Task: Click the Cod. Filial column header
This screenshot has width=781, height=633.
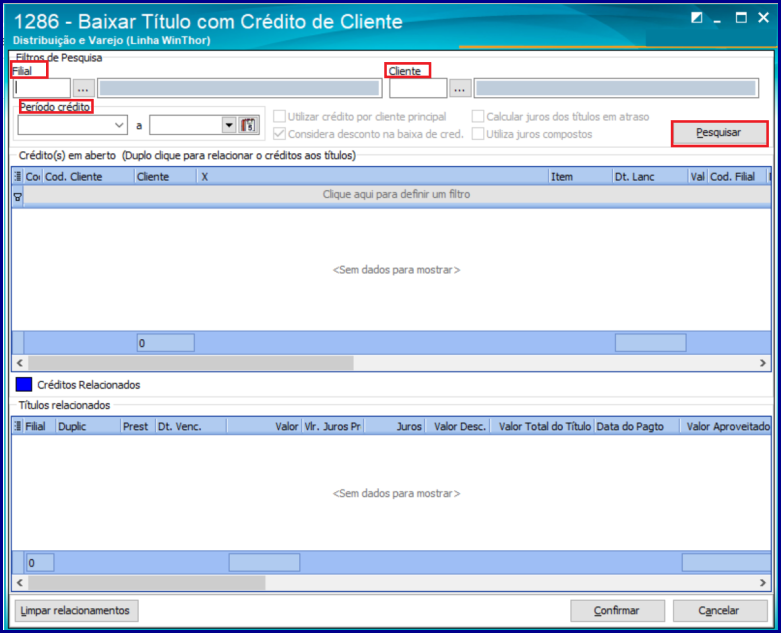Action: click(737, 177)
